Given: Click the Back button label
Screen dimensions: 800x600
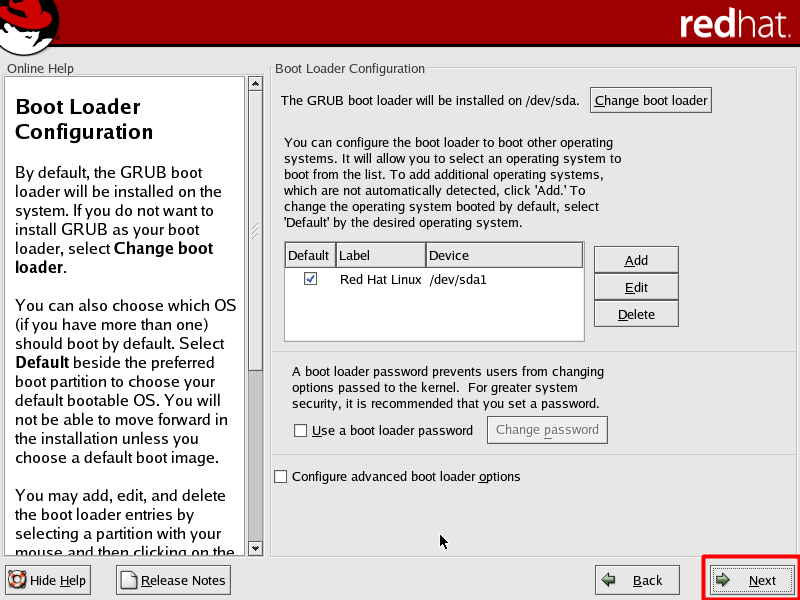Looking at the screenshot, I should pyautogui.click(x=647, y=581).
